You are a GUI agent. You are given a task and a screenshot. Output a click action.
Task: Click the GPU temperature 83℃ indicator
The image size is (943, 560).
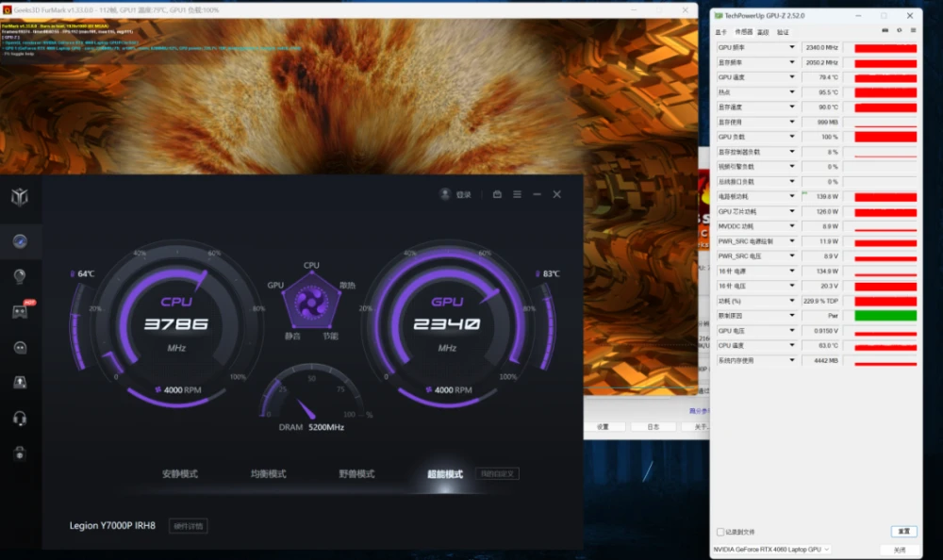[x=548, y=273]
